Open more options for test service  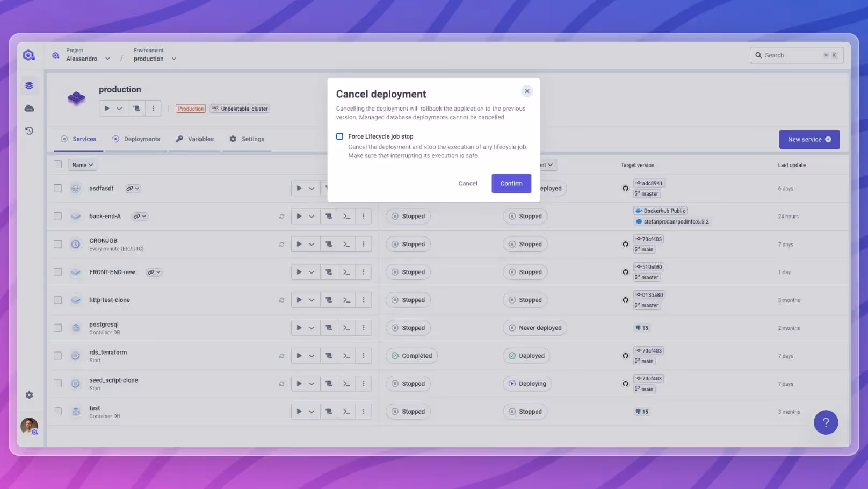pos(364,412)
